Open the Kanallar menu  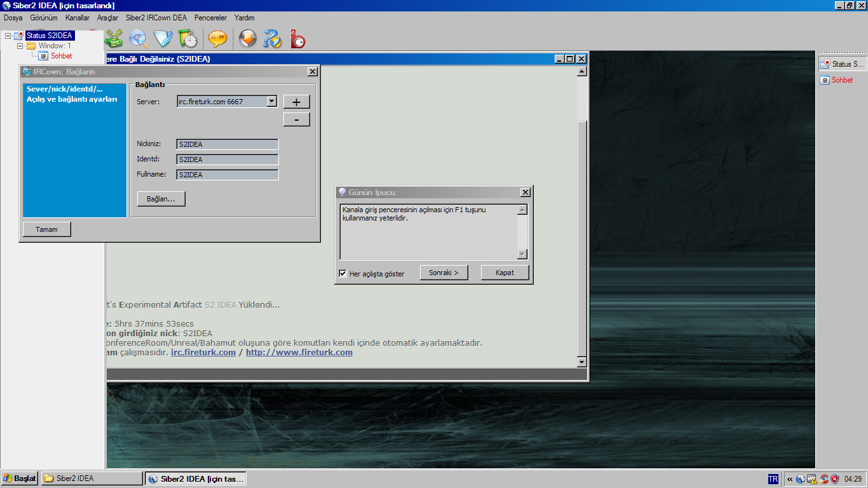(x=77, y=18)
